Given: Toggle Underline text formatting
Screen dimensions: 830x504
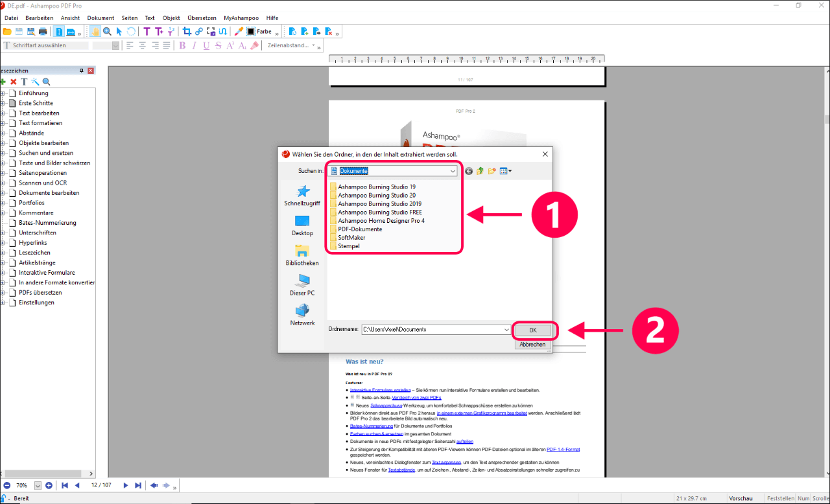Looking at the screenshot, I should click(x=206, y=45).
